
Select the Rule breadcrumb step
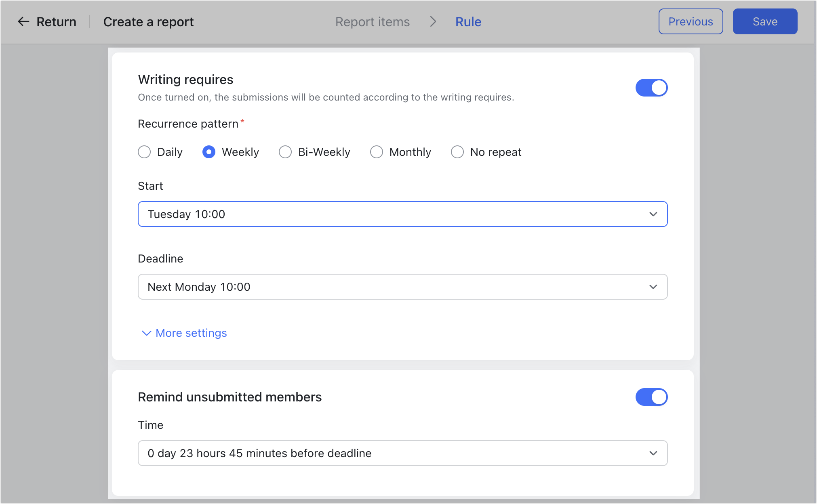468,22
